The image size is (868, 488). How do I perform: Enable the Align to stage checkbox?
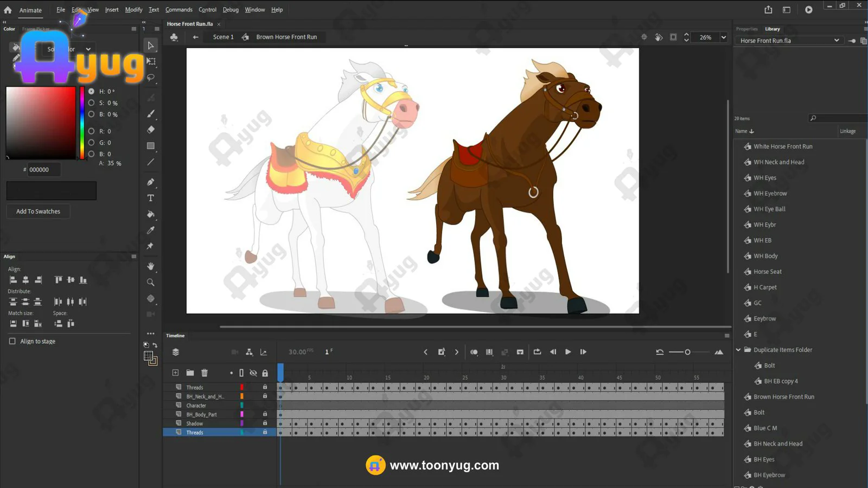(x=12, y=341)
